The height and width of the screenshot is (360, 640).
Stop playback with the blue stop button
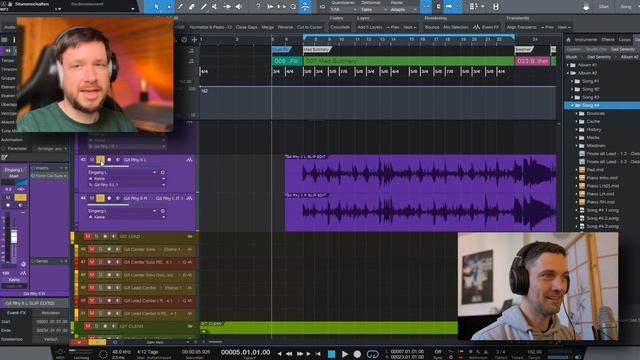[x=331, y=354]
